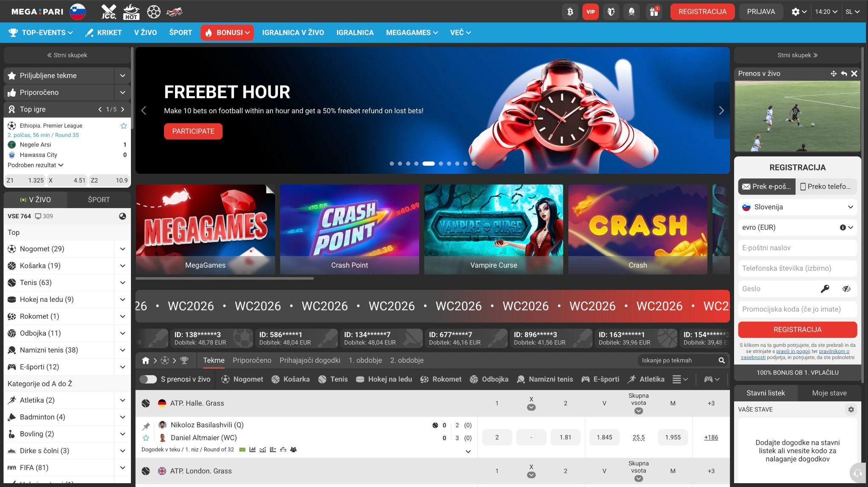868x487 pixels.
Task: Click the games carousel horizontal scrollbar
Action: 225,278
